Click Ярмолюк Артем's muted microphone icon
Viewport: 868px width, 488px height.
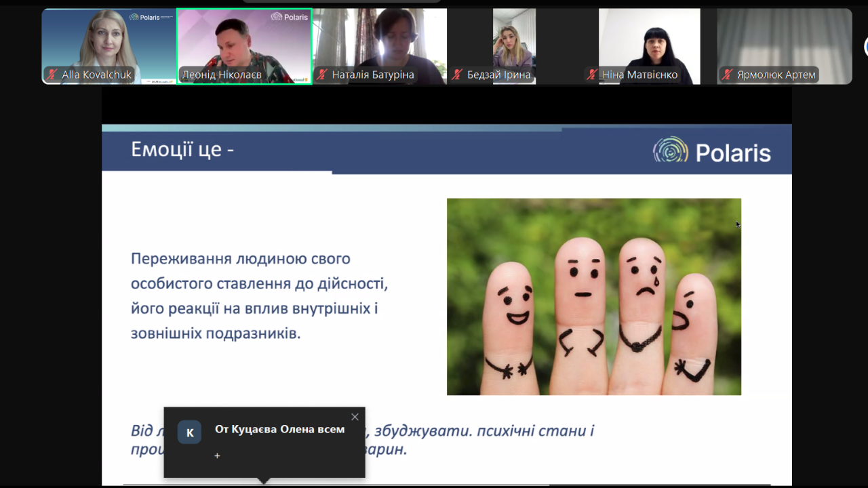728,75
